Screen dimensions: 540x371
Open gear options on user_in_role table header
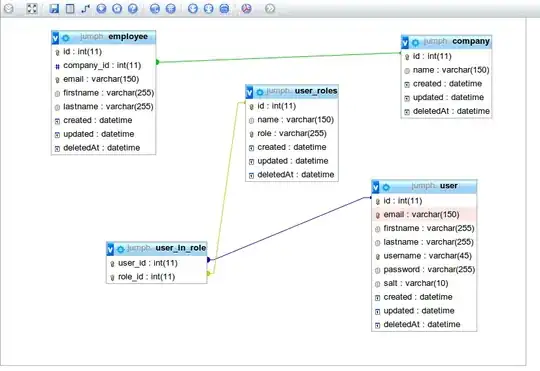click(x=121, y=249)
